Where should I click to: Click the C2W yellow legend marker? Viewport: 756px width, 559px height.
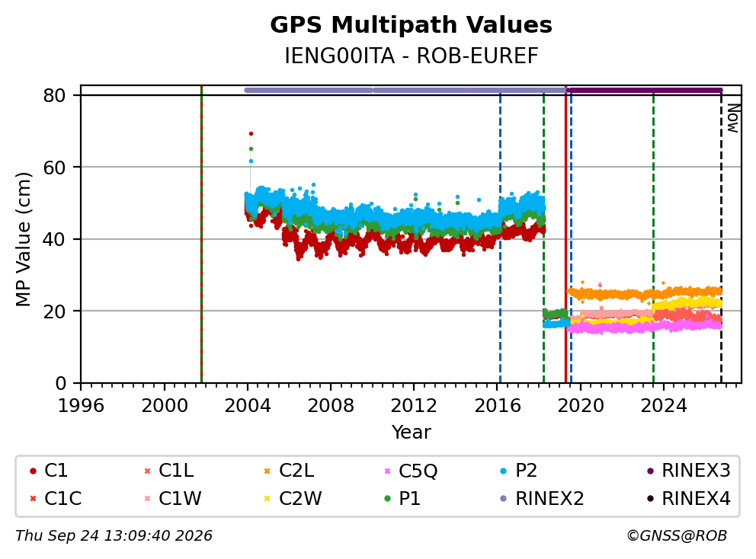[267, 499]
